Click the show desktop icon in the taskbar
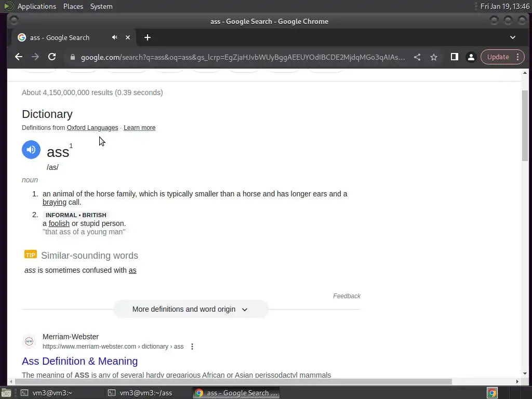The height and width of the screenshot is (399, 532). 6,393
